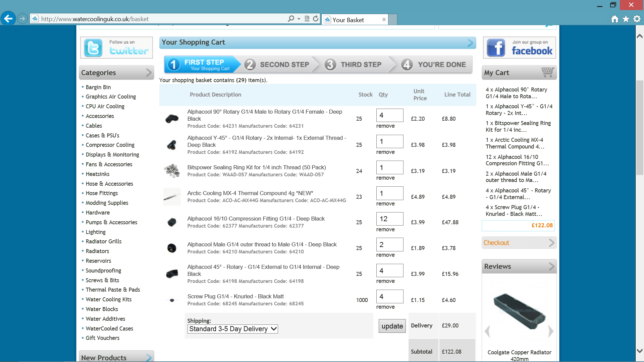The width and height of the screenshot is (644, 362).
Task: Remove the Bitspower Sealing Ring Kit item
Action: (385, 178)
